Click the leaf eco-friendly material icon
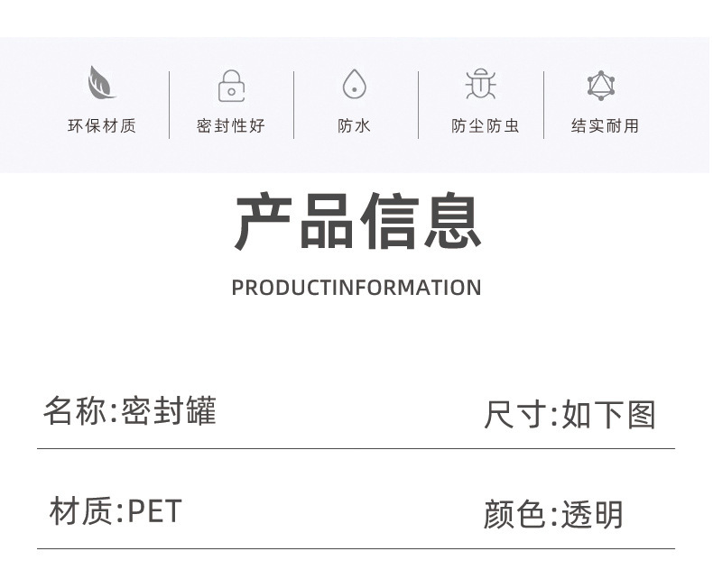The image size is (713, 588). pyautogui.click(x=101, y=84)
